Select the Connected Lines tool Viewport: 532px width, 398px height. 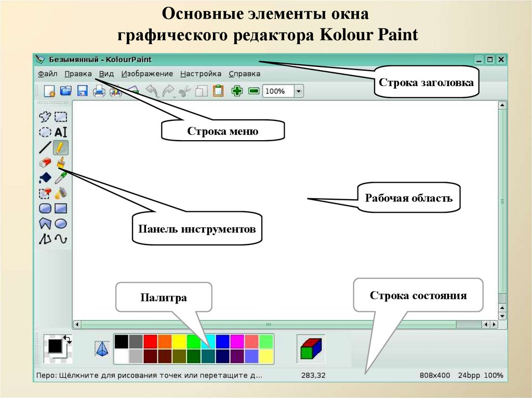(x=45, y=239)
